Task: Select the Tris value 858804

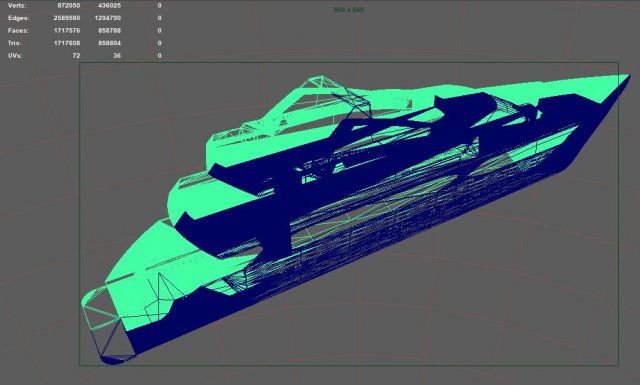Action: (109, 43)
